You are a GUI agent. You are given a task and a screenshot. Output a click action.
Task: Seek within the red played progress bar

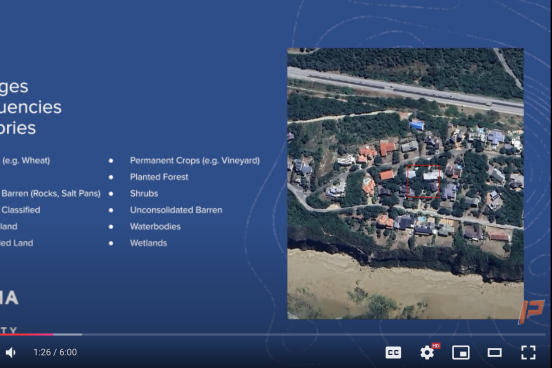pyautogui.click(x=26, y=334)
